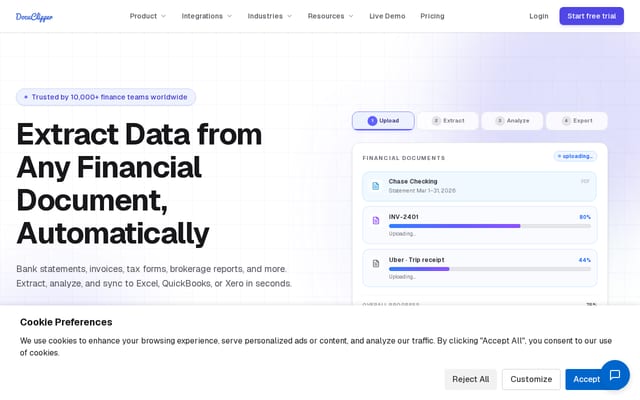Open the Integrations navigation item
The width and height of the screenshot is (640, 400).
[207, 16]
